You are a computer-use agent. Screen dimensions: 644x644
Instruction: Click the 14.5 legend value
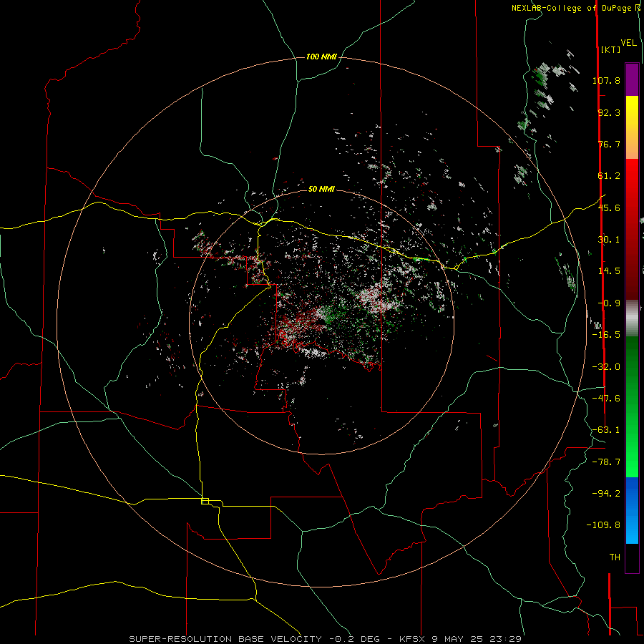[x=609, y=271]
